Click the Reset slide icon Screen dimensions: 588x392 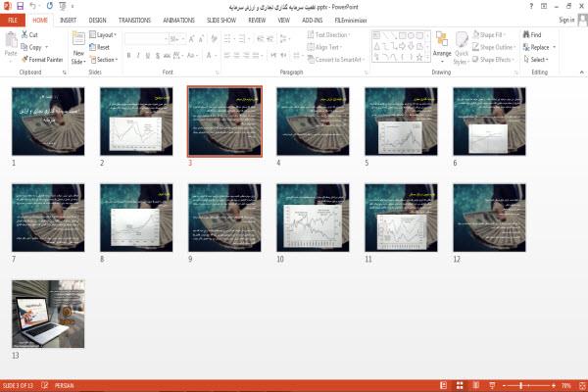click(93, 47)
